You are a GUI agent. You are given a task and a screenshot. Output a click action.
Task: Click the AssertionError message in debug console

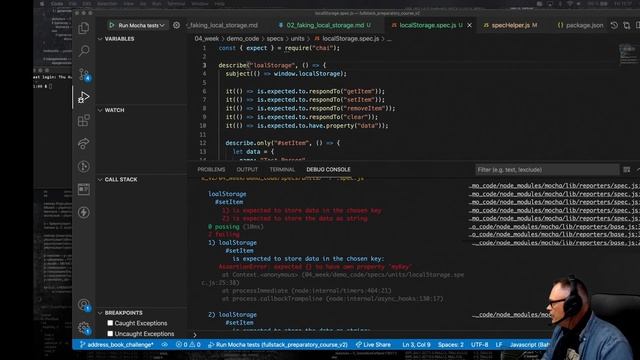(x=315, y=267)
